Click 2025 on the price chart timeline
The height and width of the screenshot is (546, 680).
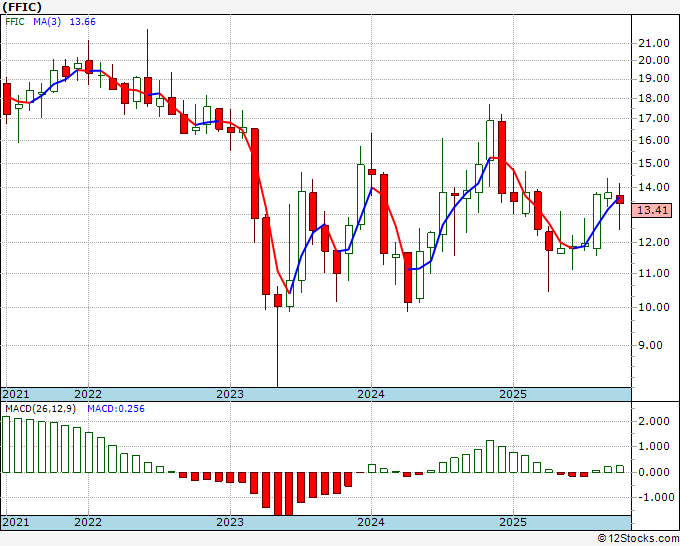[513, 394]
